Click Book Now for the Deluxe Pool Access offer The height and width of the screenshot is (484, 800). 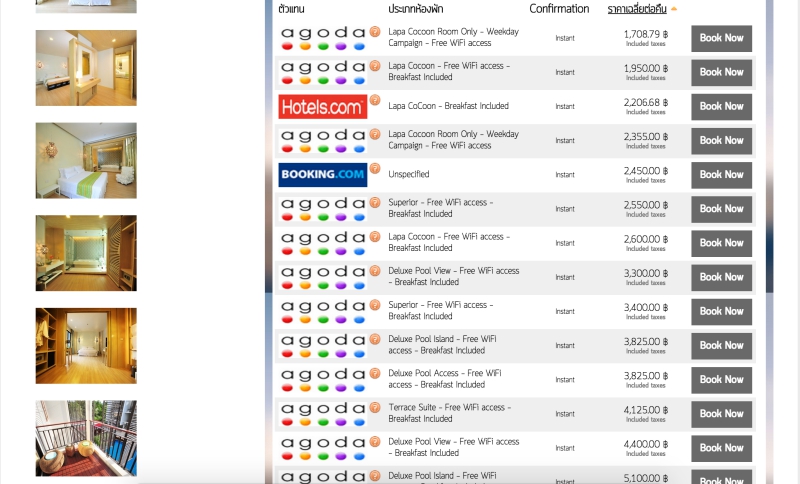(721, 380)
